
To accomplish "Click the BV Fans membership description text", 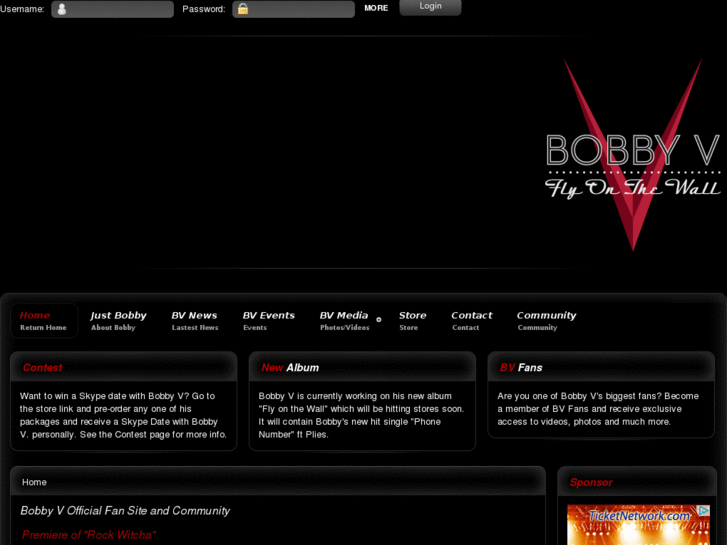I will pyautogui.click(x=598, y=409).
